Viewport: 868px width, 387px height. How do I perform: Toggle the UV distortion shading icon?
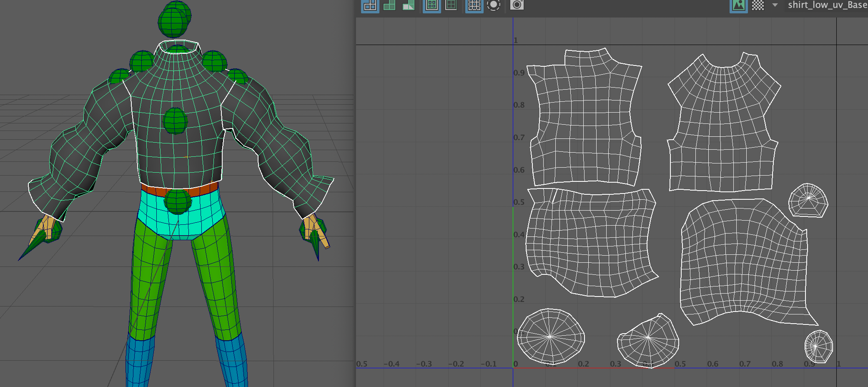click(408, 5)
